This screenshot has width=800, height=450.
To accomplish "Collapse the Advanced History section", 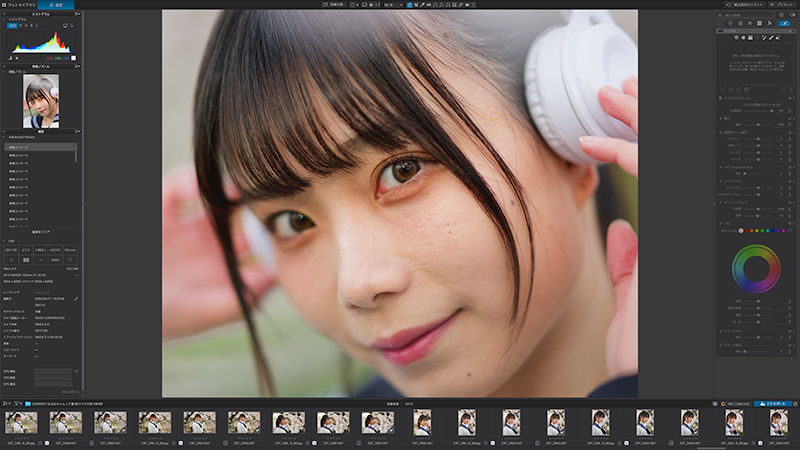I will (3, 139).
